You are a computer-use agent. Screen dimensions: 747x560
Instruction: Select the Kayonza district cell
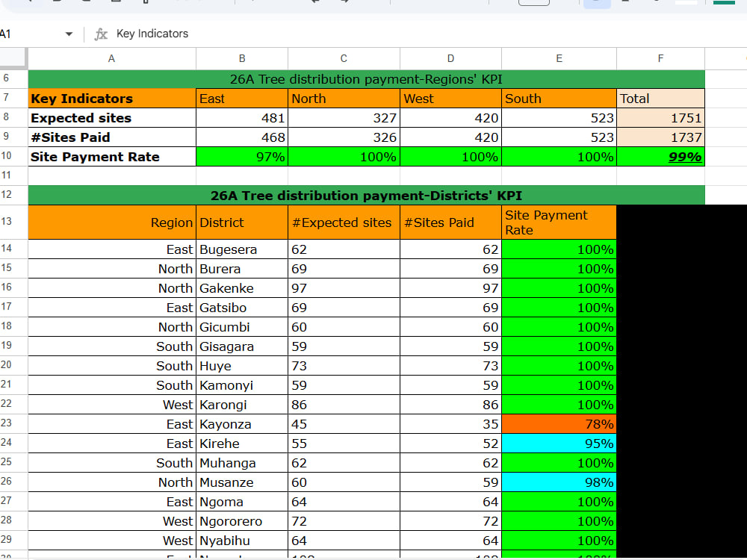click(242, 424)
